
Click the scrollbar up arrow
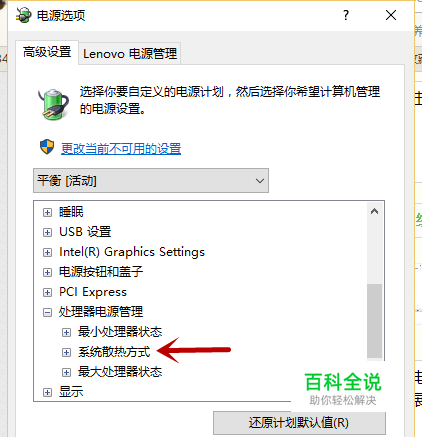pos(374,211)
